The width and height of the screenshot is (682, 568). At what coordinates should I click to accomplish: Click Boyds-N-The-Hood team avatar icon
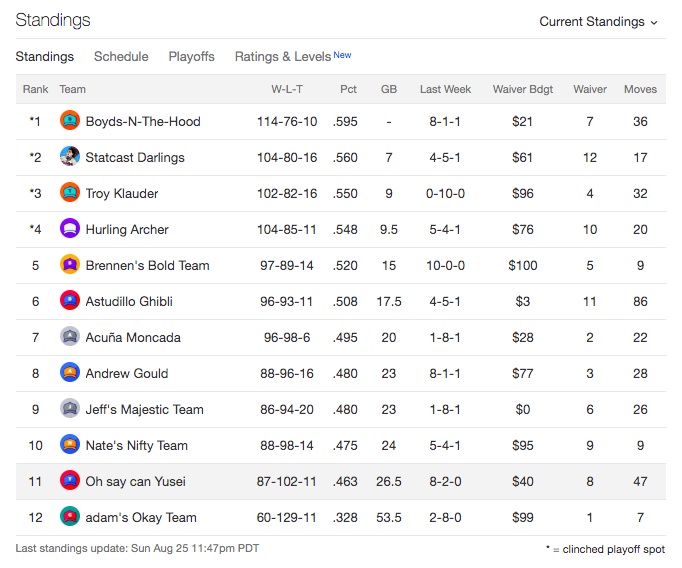pos(70,121)
